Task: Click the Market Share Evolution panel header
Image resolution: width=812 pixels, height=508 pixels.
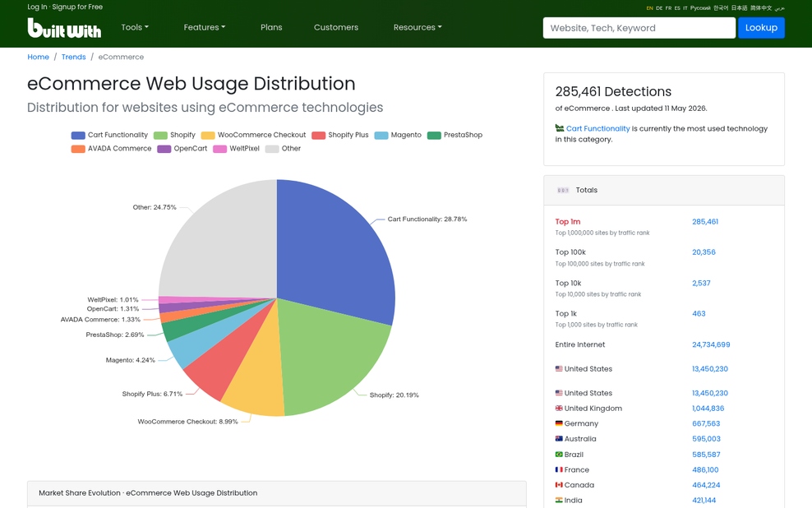Action: pyautogui.click(x=276, y=493)
